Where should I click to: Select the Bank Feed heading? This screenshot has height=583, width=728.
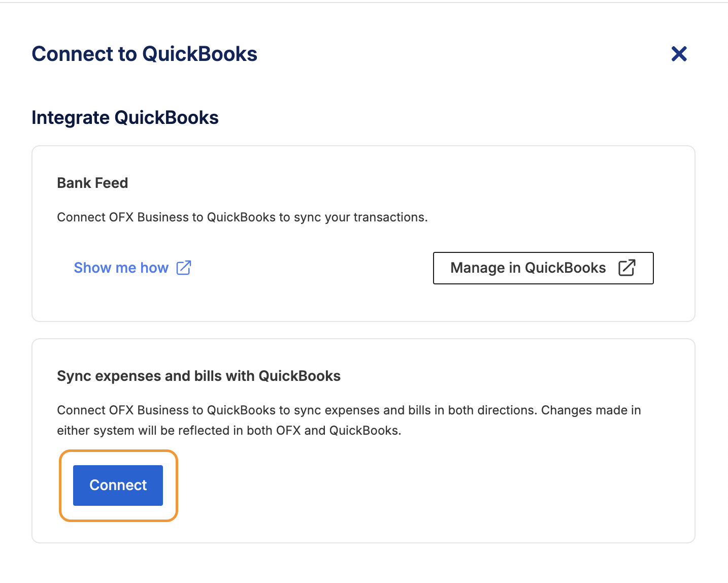pyautogui.click(x=92, y=183)
